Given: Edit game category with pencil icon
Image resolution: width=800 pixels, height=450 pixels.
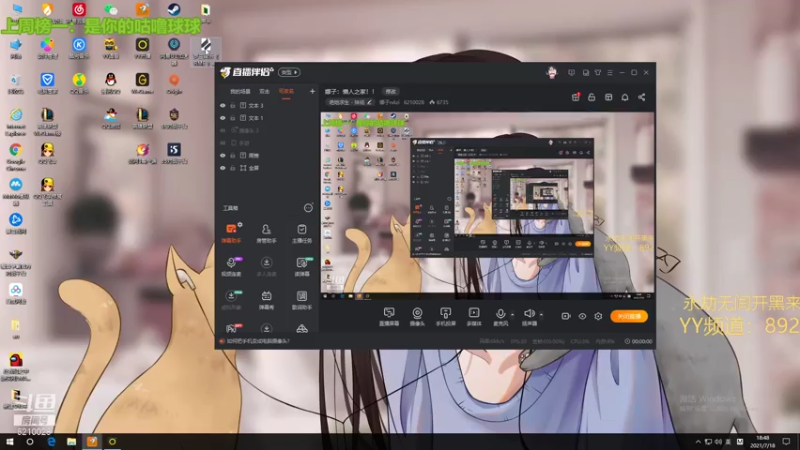Looking at the screenshot, I should point(369,102).
